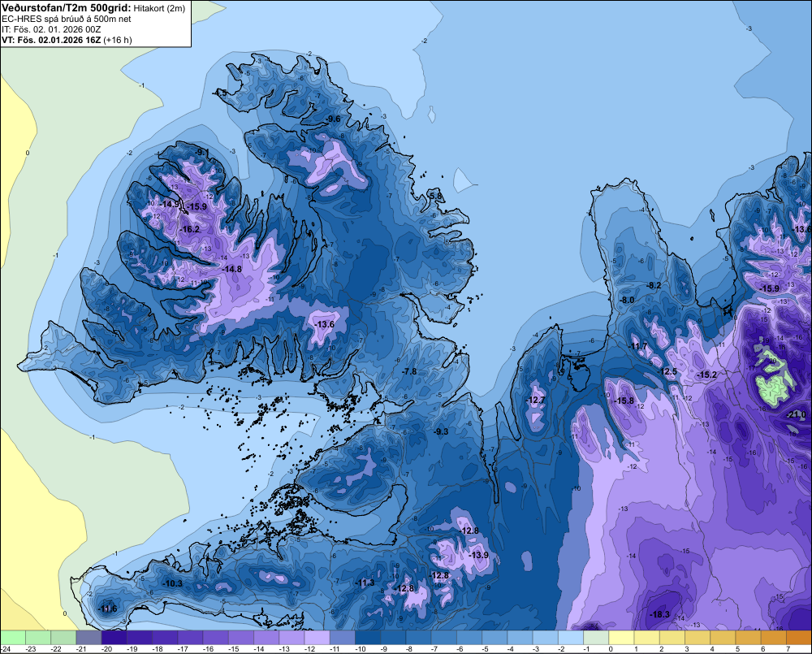Screen dimensions: 812x654
Task: Pick the purple legend swatch labeled -17
Action: pyautogui.click(x=190, y=637)
